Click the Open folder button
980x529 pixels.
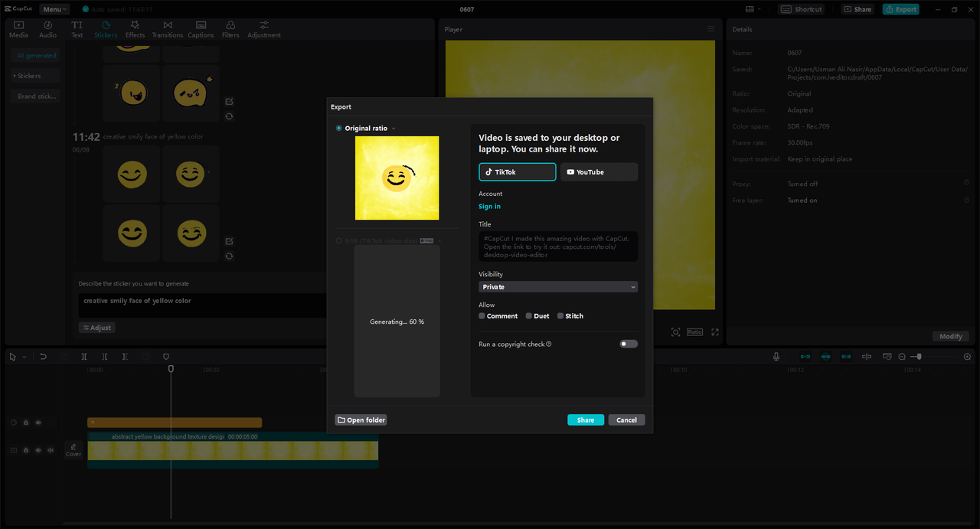[361, 420]
